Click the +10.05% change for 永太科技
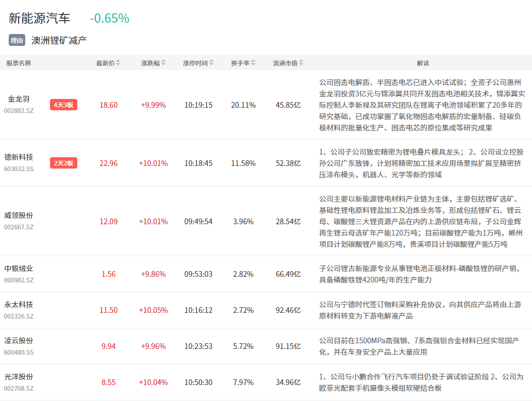 [x=153, y=310]
